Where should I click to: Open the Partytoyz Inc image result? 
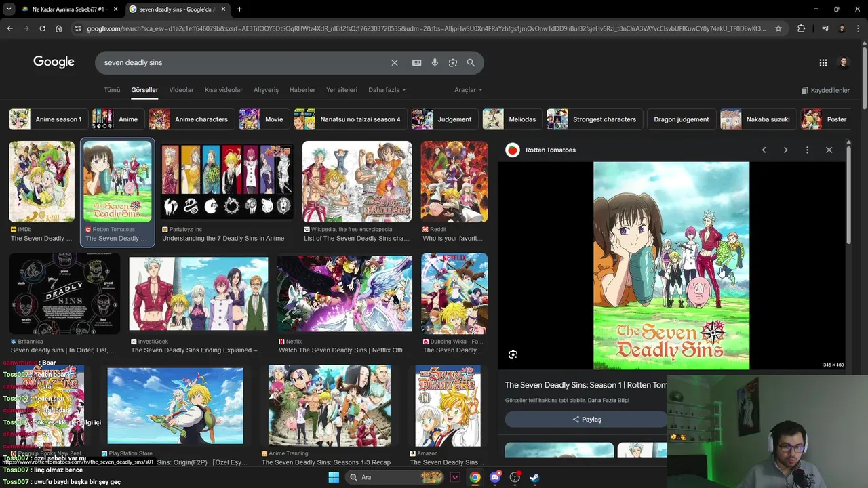[227, 182]
